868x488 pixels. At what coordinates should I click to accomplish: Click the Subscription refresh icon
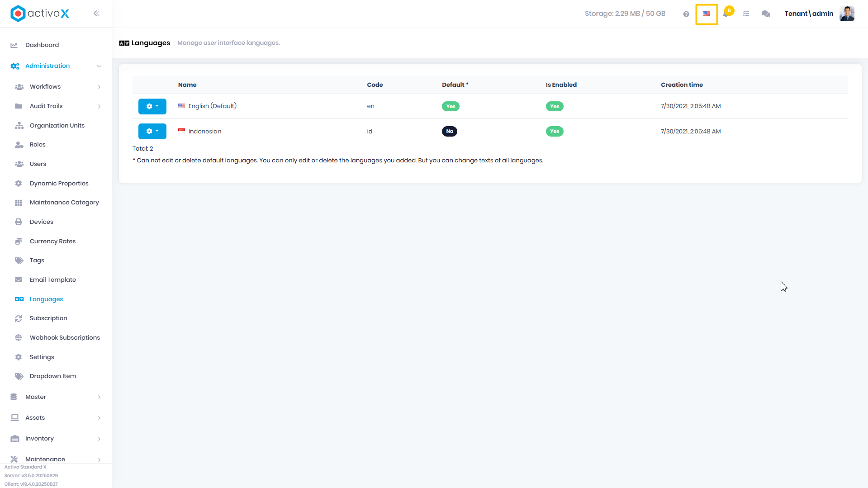19,318
